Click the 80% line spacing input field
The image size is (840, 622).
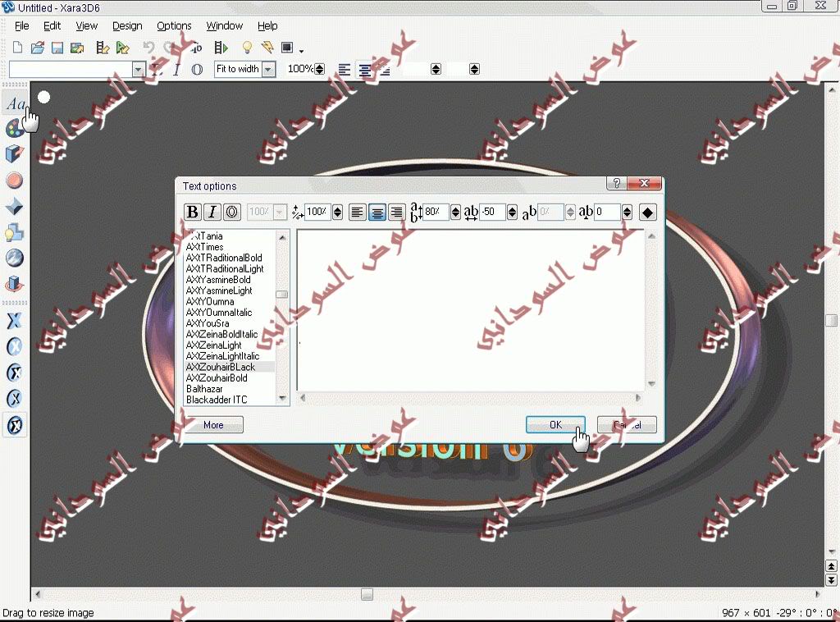coord(436,213)
